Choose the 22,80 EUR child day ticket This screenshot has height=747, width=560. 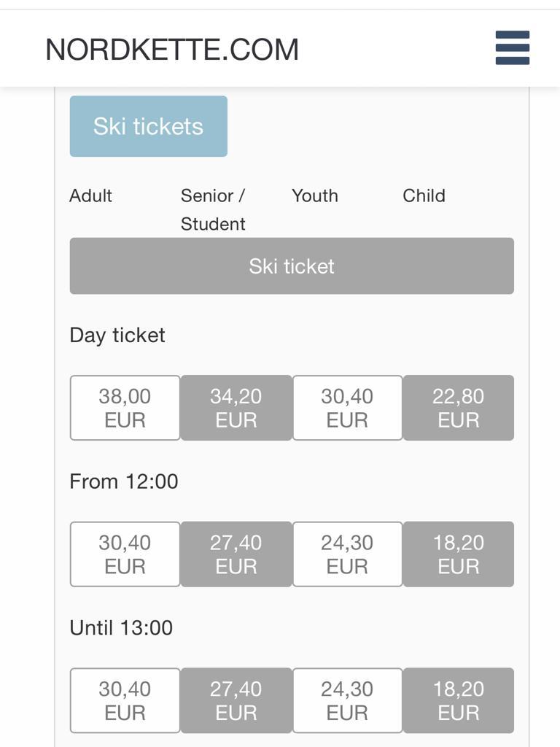coord(458,408)
